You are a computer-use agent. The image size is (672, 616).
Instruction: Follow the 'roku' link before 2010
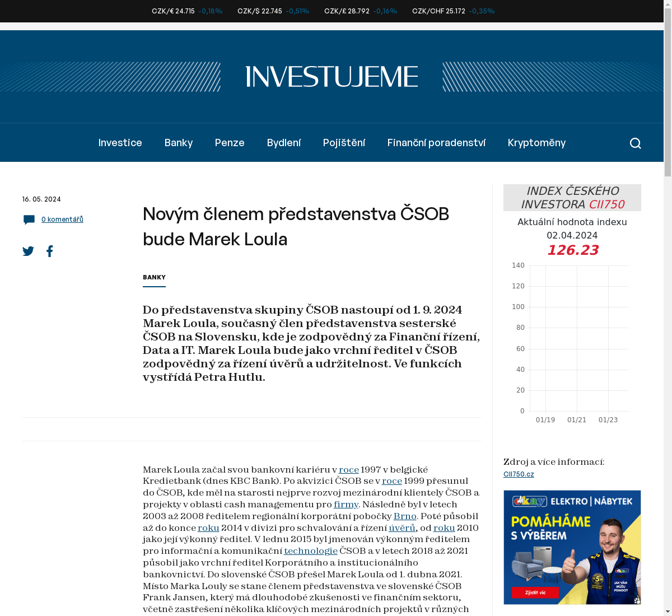pyautogui.click(x=444, y=528)
